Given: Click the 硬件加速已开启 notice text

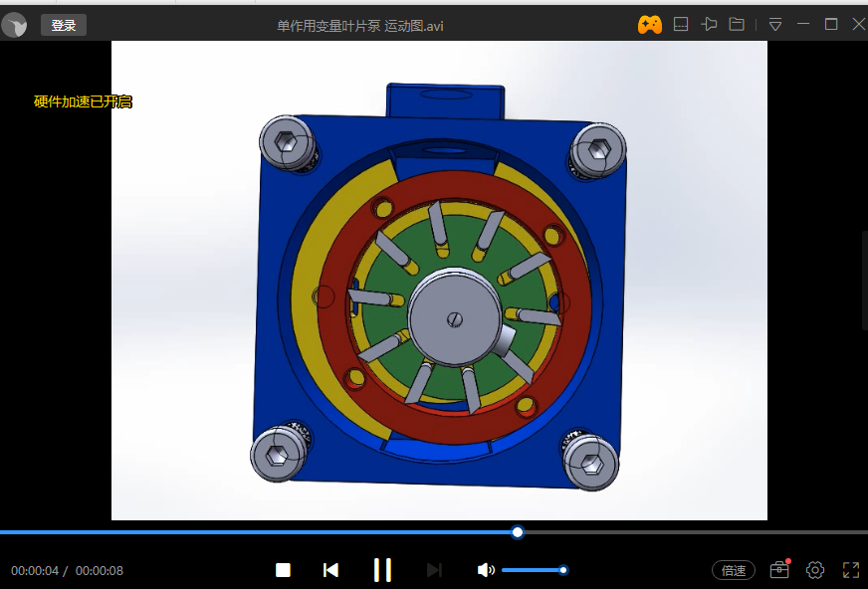Looking at the screenshot, I should click(83, 101).
